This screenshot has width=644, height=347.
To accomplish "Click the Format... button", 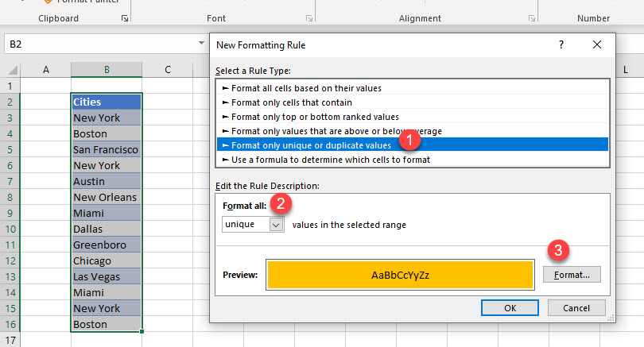I will tap(572, 275).
